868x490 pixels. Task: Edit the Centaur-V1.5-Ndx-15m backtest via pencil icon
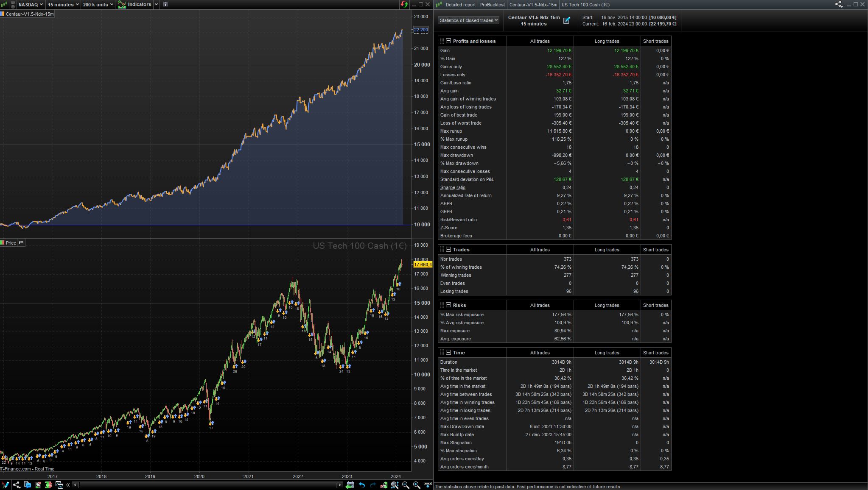click(x=566, y=20)
